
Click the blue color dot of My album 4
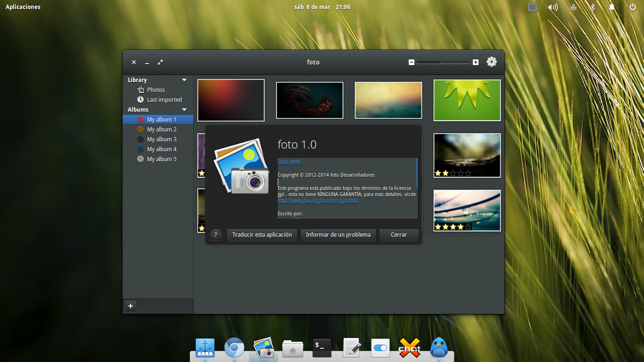[x=140, y=149]
